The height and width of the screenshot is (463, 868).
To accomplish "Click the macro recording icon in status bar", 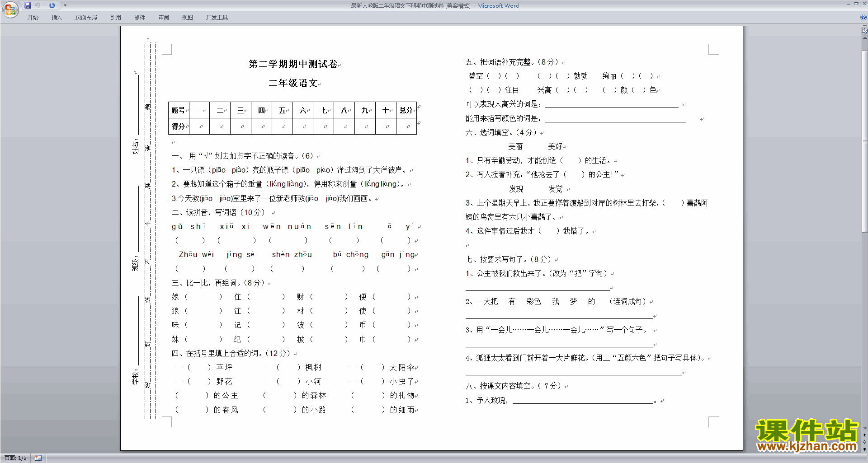I will (38, 458).
